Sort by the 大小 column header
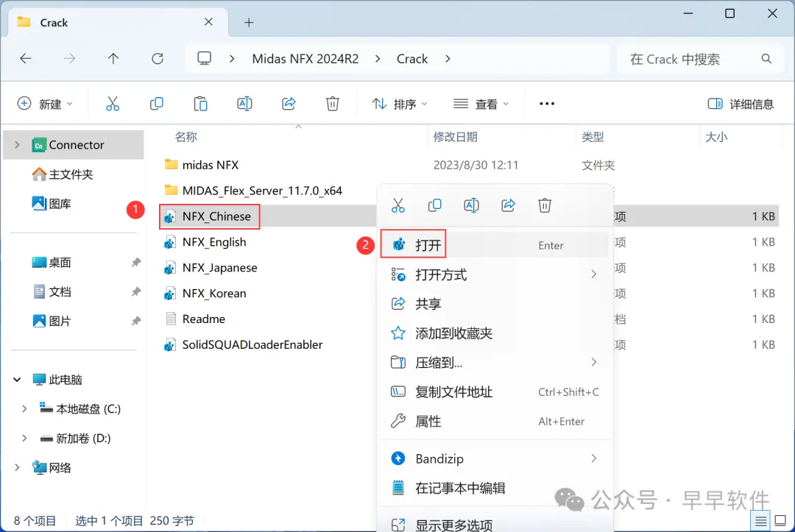795x532 pixels. pos(716,137)
